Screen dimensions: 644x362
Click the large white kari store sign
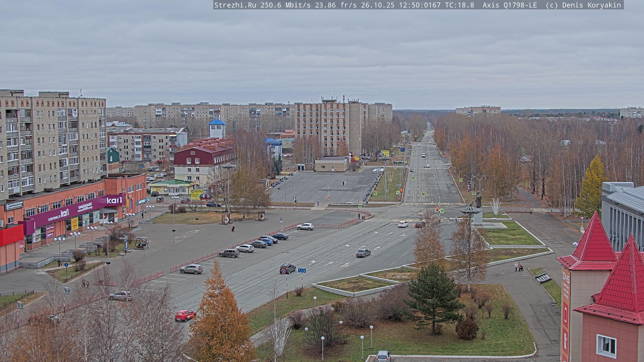(114, 200)
